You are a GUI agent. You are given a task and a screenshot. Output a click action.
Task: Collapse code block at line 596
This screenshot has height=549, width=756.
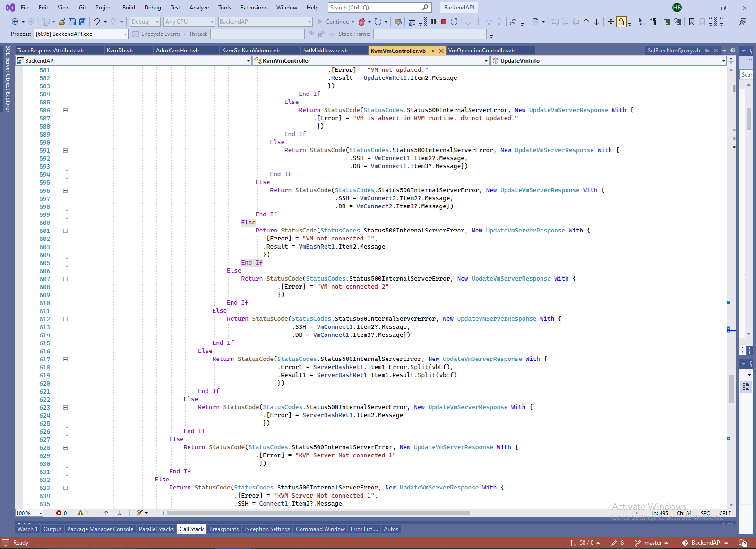[65, 190]
